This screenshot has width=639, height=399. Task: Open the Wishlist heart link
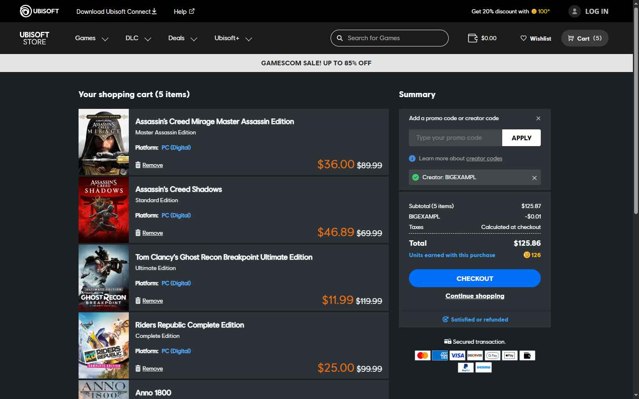click(x=535, y=38)
